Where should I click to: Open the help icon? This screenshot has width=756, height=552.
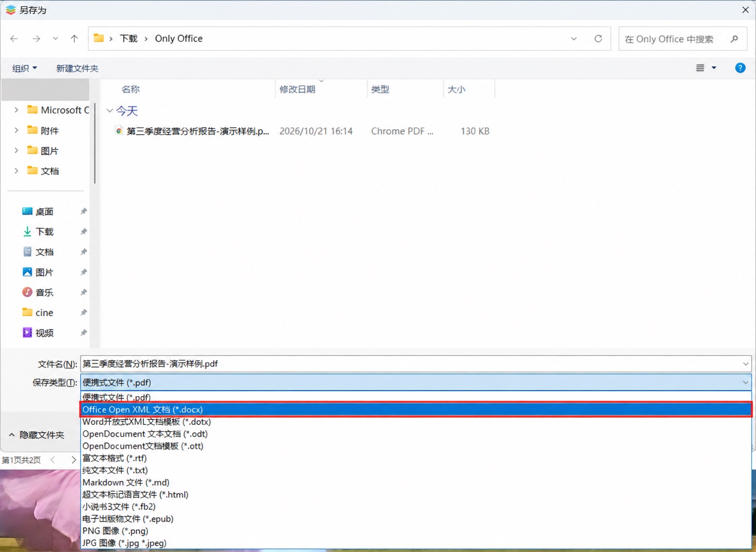[x=740, y=68]
